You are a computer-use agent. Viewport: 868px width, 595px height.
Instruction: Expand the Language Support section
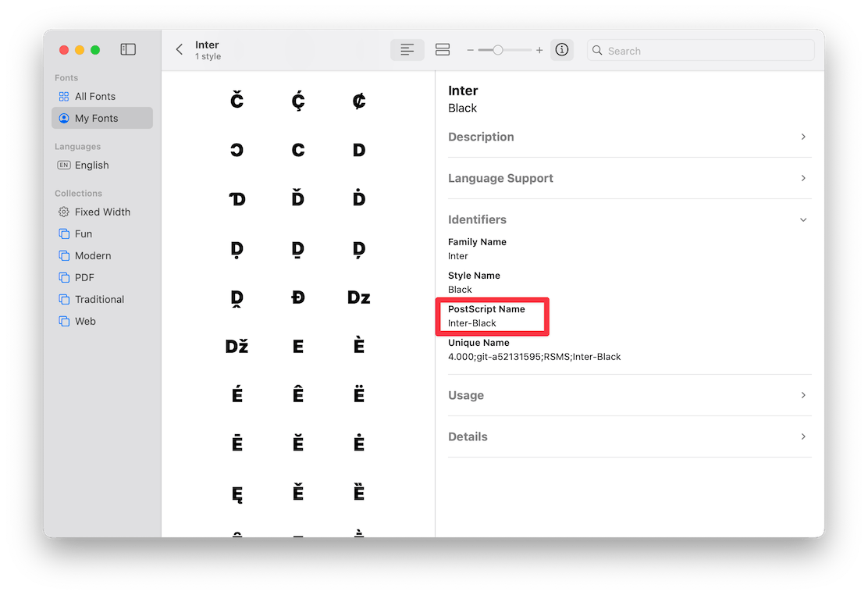pyautogui.click(x=629, y=178)
